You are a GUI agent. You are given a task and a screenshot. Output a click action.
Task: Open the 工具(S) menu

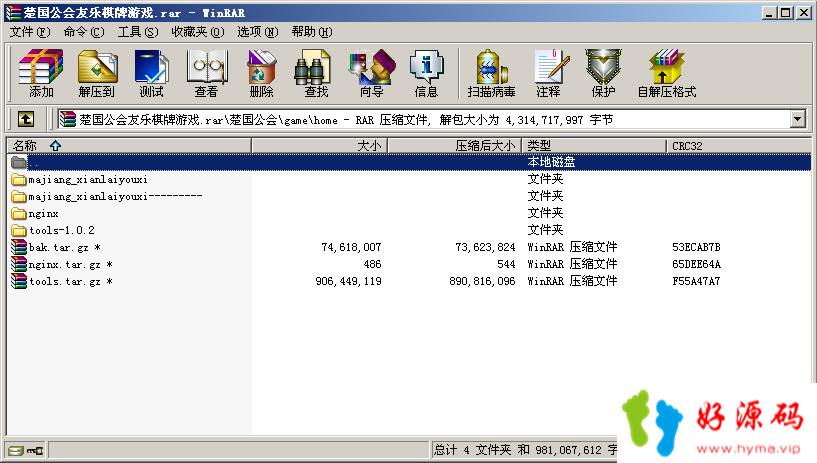coord(138,32)
